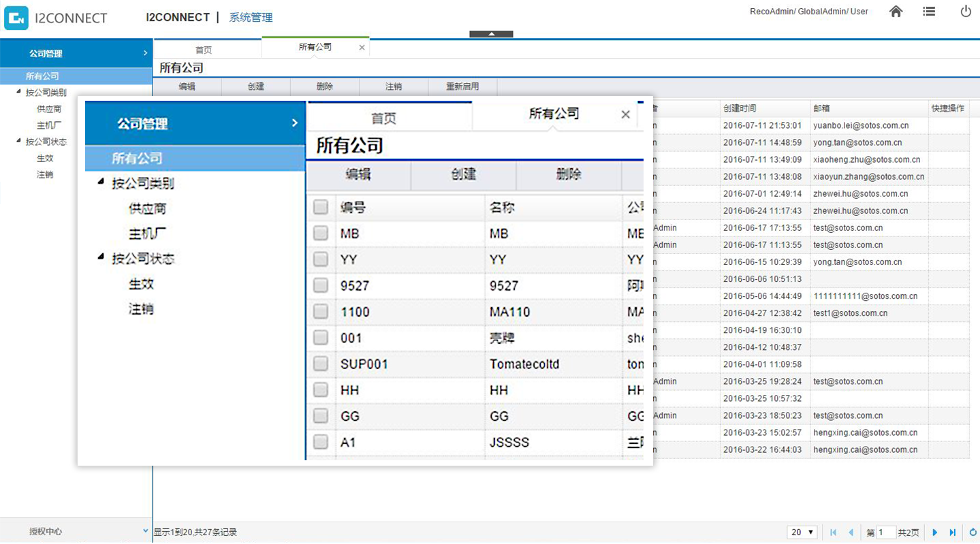Select email test1@sotos.com.cn

[851, 313]
